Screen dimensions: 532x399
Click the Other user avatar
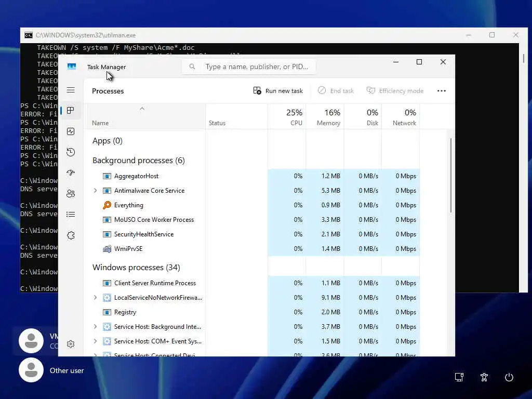point(31,370)
